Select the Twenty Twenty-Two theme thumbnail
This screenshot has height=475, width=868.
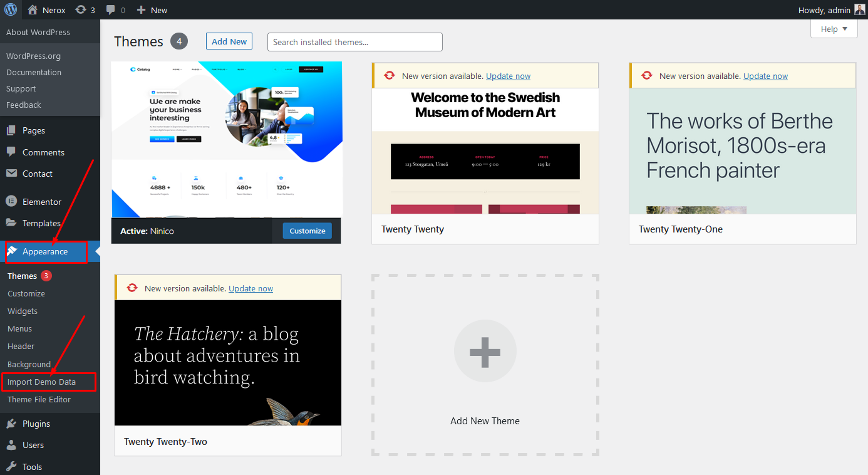pyautogui.click(x=228, y=362)
